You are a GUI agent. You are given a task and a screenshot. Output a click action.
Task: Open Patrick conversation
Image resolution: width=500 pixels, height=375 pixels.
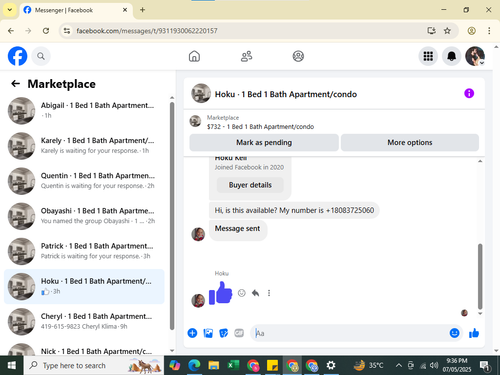84,251
